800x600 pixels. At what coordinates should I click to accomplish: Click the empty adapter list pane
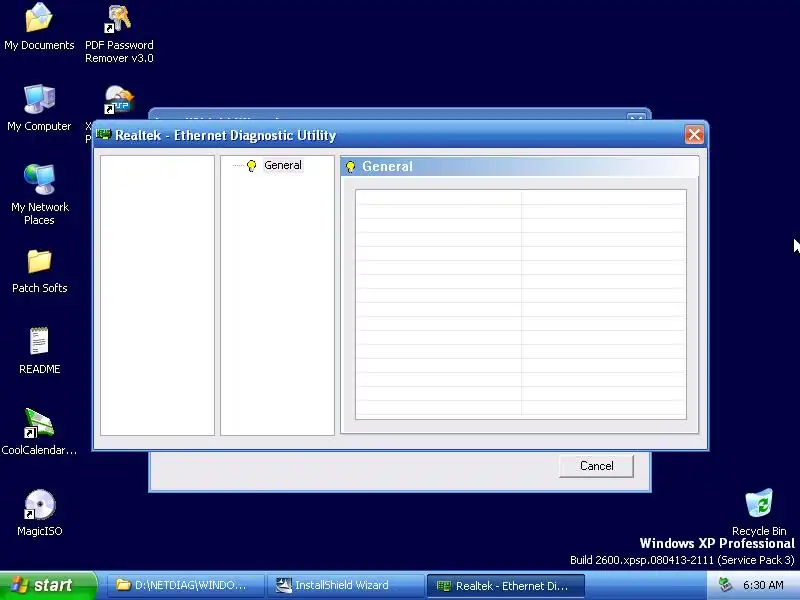pyautogui.click(x=157, y=295)
